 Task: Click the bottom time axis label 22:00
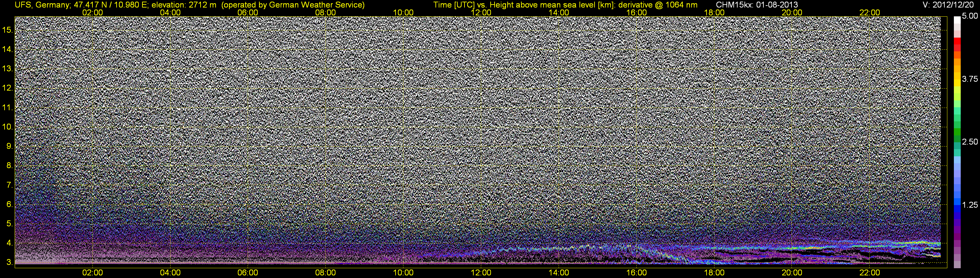click(x=870, y=273)
